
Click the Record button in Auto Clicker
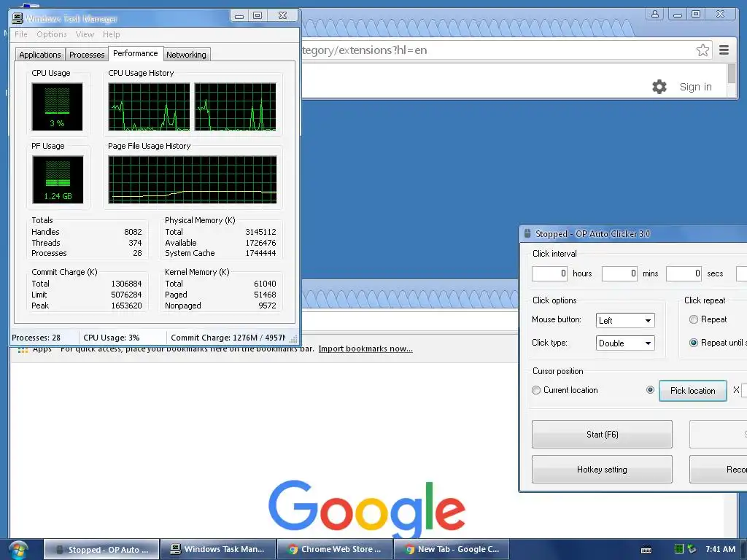click(718, 470)
